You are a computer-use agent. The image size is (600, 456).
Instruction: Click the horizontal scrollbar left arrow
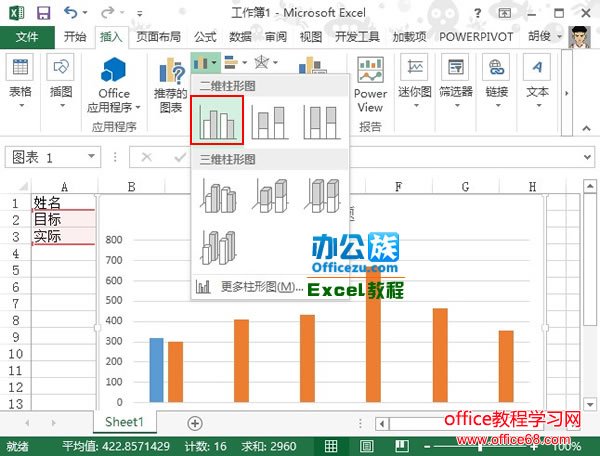point(382,423)
